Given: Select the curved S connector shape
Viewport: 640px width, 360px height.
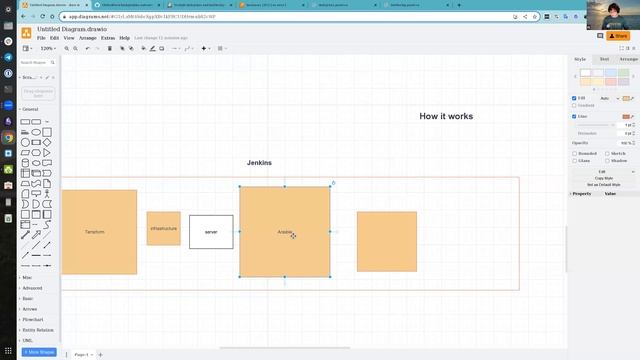Looking at the screenshot, I should pyautogui.click(x=47, y=224).
